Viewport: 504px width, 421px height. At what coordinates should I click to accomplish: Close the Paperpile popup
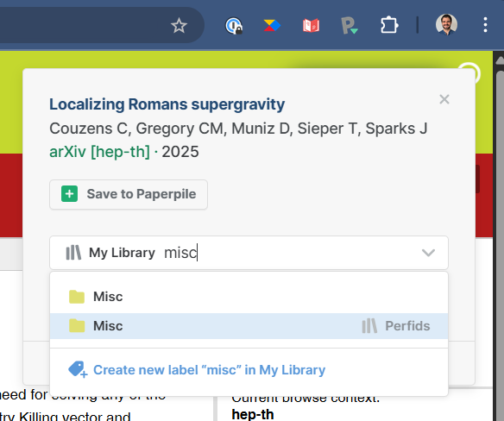444,99
